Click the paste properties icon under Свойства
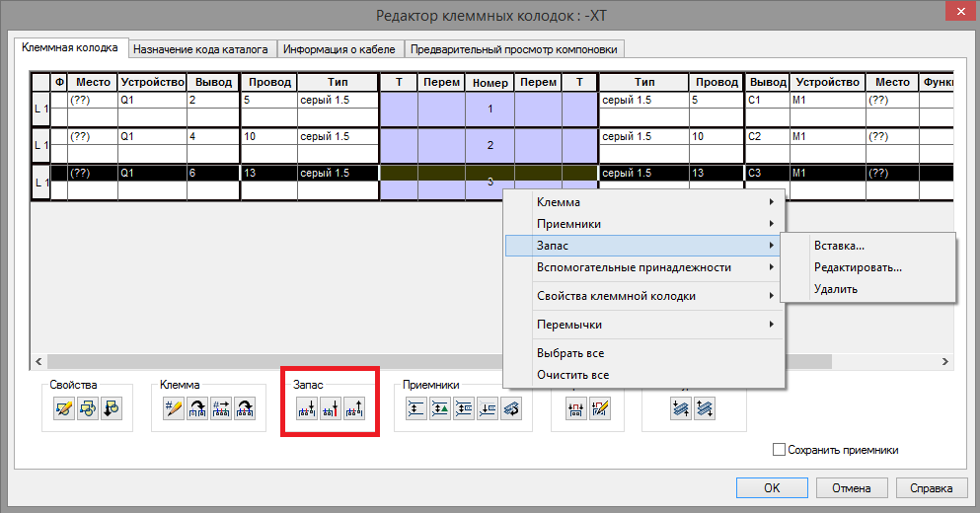This screenshot has height=513, width=980. click(112, 408)
